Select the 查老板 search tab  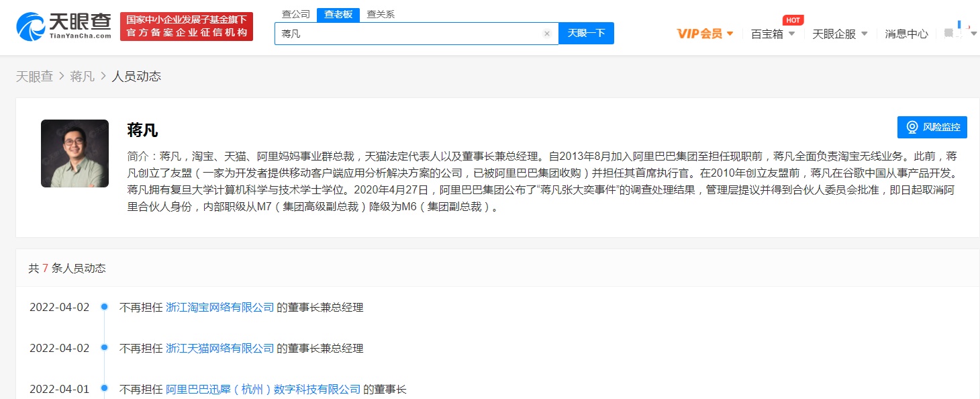[x=338, y=15]
